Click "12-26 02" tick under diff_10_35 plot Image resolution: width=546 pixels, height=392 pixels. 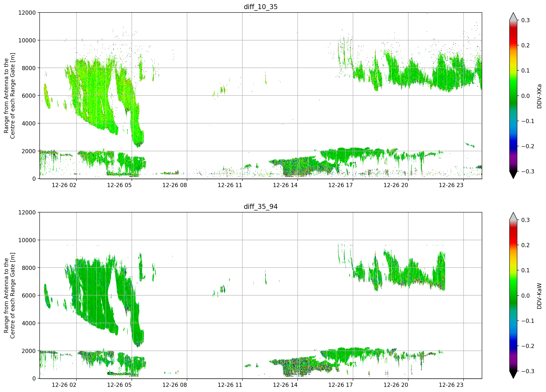(64, 185)
